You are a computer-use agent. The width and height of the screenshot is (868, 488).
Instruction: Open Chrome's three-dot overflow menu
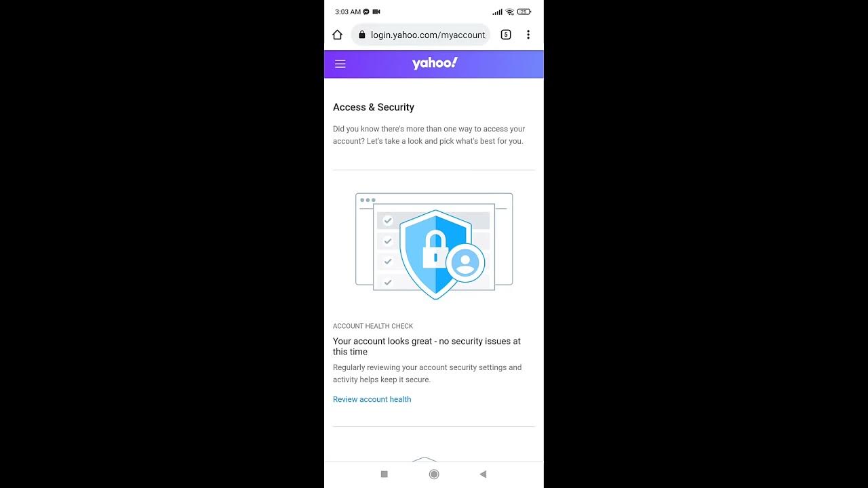[x=528, y=35]
